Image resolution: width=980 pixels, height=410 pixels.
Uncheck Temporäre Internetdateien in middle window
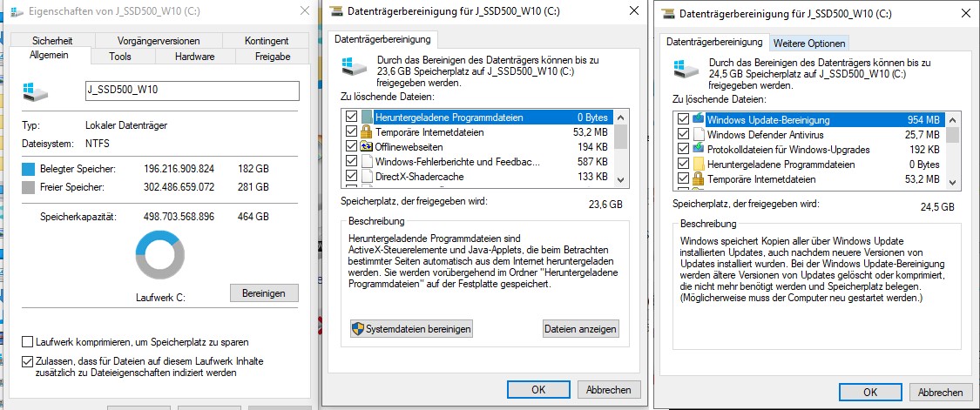[351, 131]
